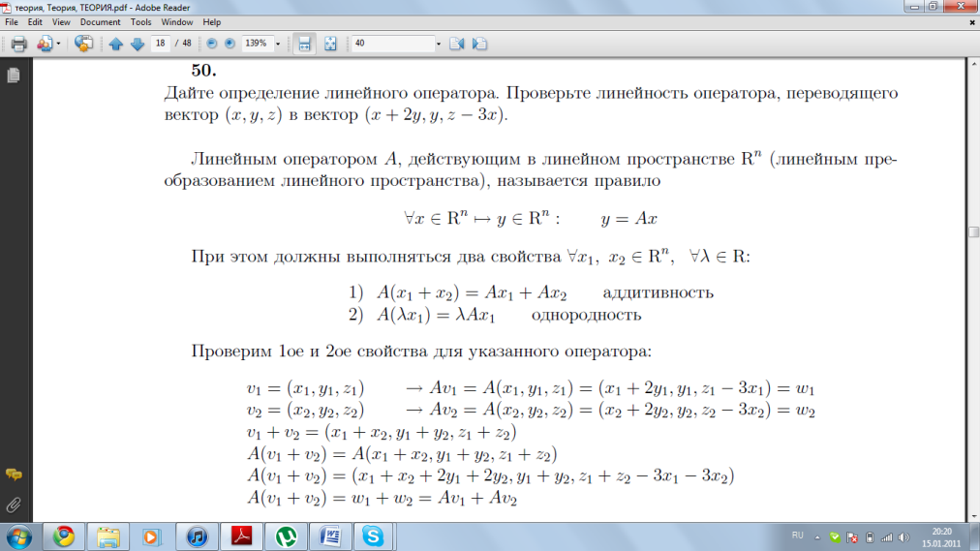This screenshot has width=980, height=551.
Task: Open Action Center flag tray icon
Action: point(852,537)
